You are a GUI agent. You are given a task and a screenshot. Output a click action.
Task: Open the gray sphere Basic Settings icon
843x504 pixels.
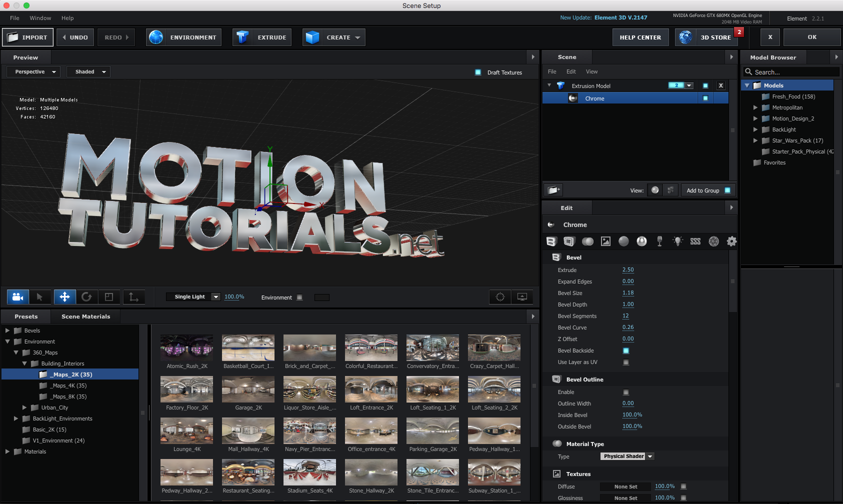(623, 241)
